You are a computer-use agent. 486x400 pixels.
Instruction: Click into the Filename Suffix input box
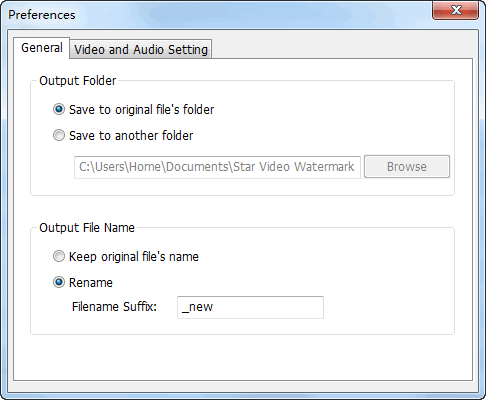point(250,307)
